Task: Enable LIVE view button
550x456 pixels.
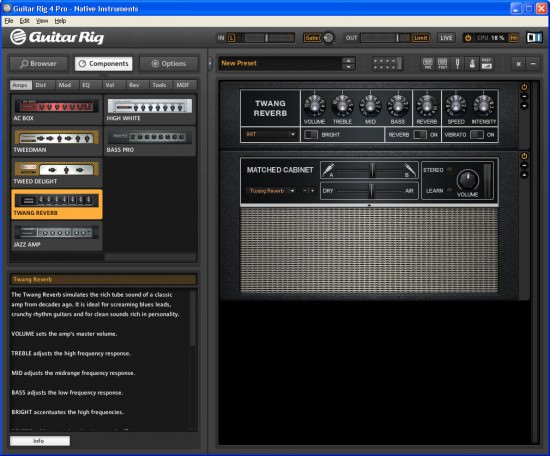Action: (x=446, y=38)
